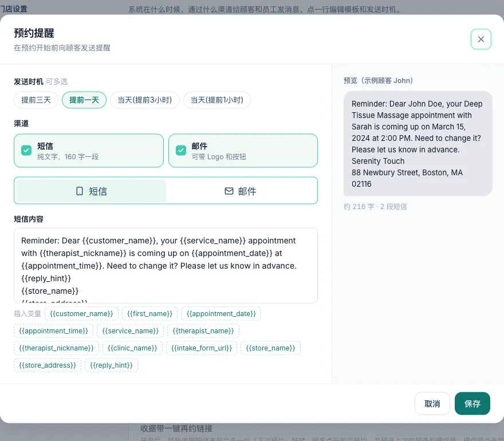Click 门店设置 in the background page
The height and width of the screenshot is (441, 504).
14,9
